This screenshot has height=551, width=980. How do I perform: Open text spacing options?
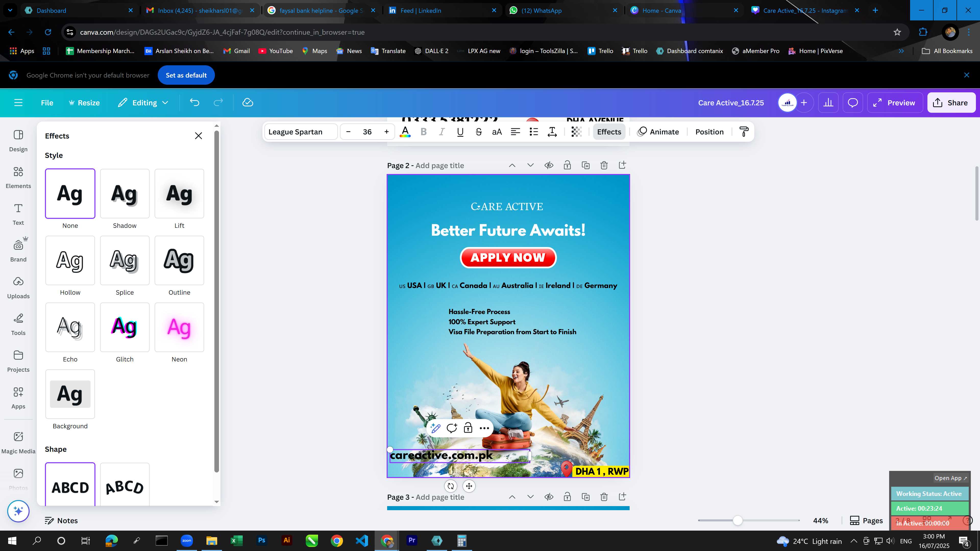pyautogui.click(x=552, y=132)
